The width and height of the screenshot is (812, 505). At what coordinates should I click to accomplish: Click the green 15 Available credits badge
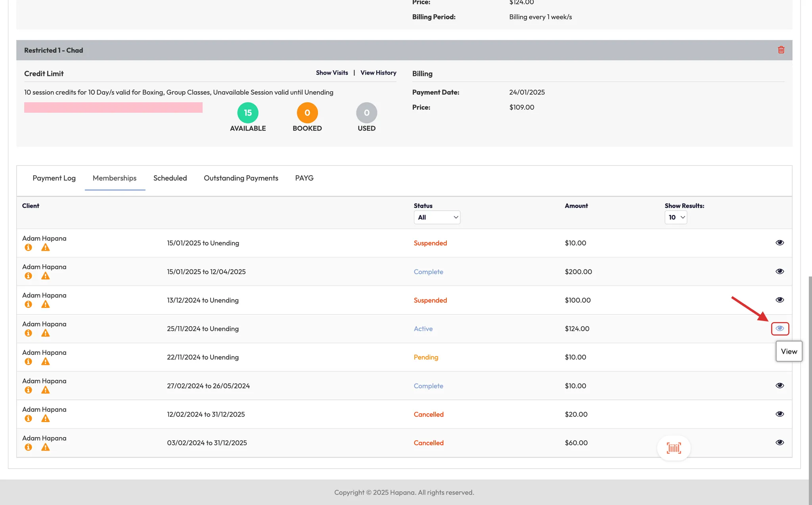[248, 113]
